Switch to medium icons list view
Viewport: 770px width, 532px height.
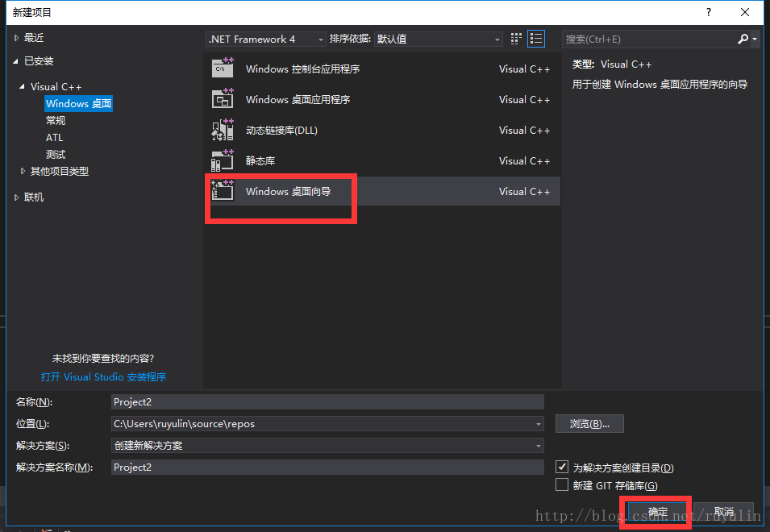click(x=535, y=39)
